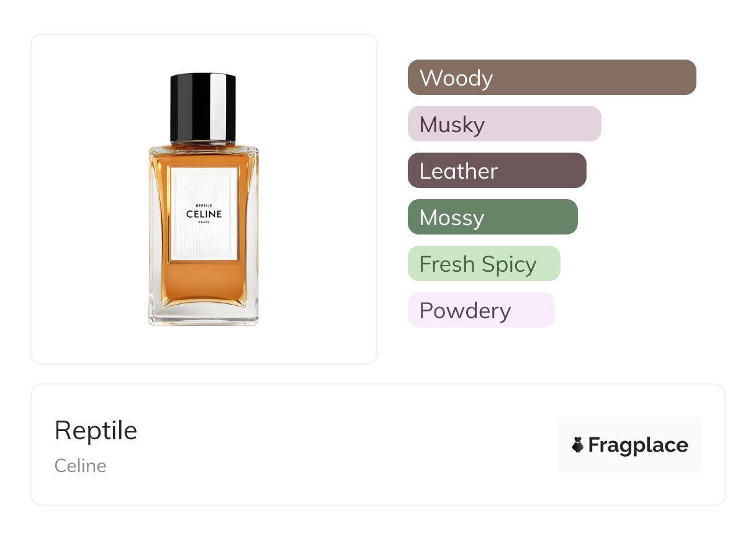Select the Powdery accord bar

(x=480, y=310)
